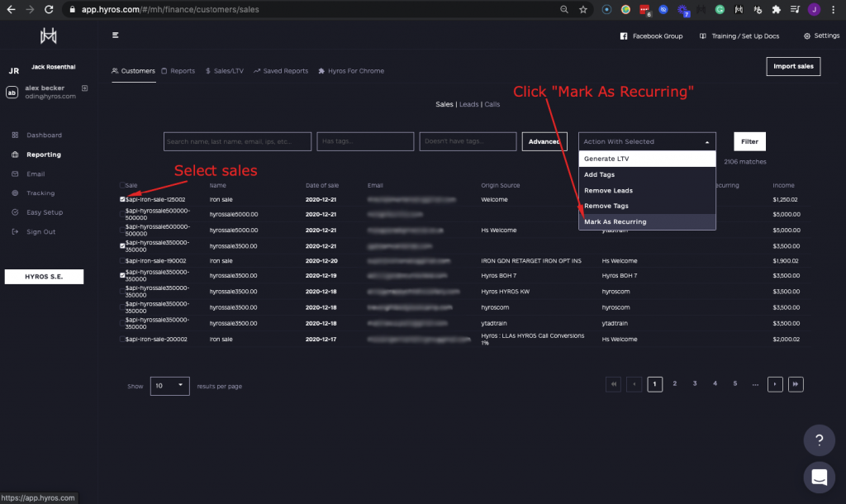Open the browser extensions puzzle icon

776,9
